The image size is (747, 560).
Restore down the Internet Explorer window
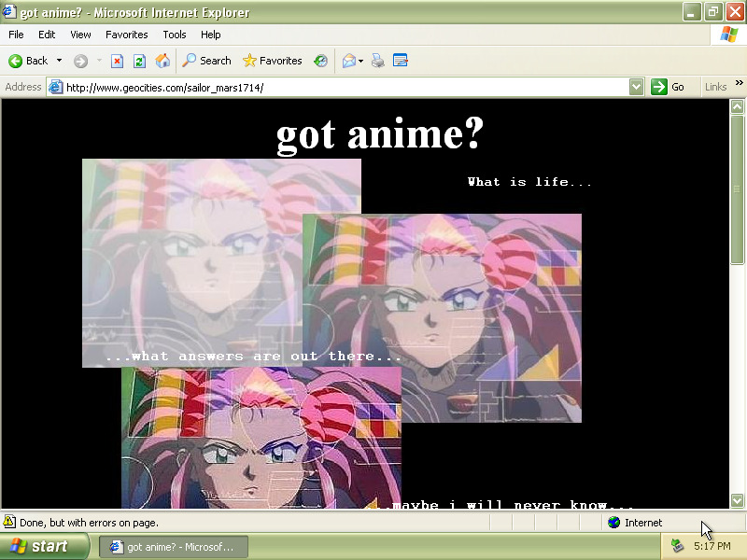[713, 12]
